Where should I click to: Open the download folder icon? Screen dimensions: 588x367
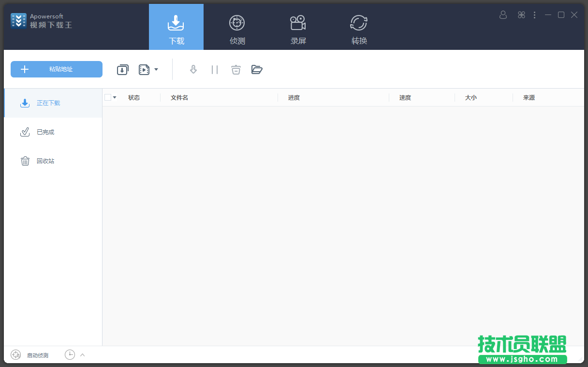coord(257,70)
